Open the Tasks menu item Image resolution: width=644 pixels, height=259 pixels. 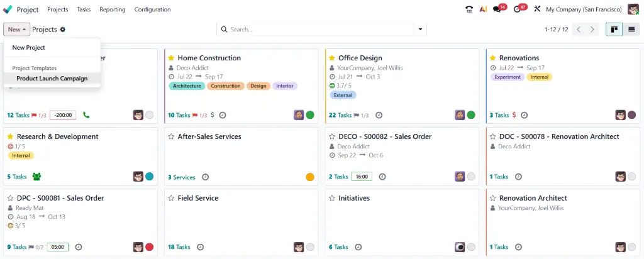point(84,9)
